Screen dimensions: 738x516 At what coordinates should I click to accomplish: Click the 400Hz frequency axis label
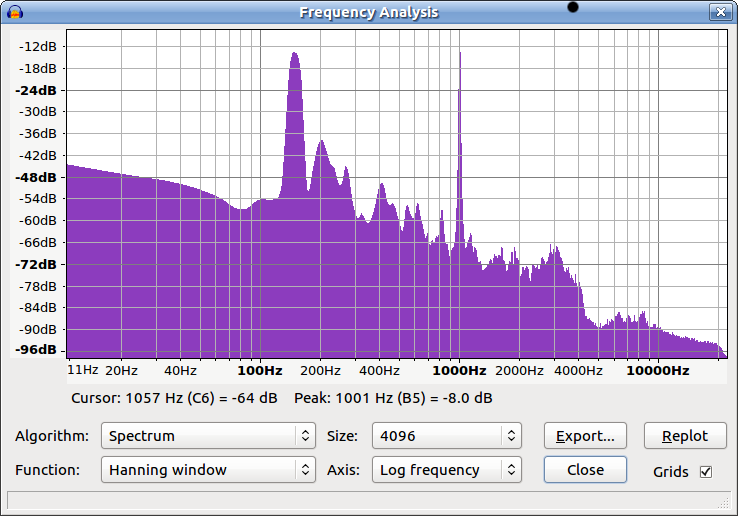pos(379,371)
